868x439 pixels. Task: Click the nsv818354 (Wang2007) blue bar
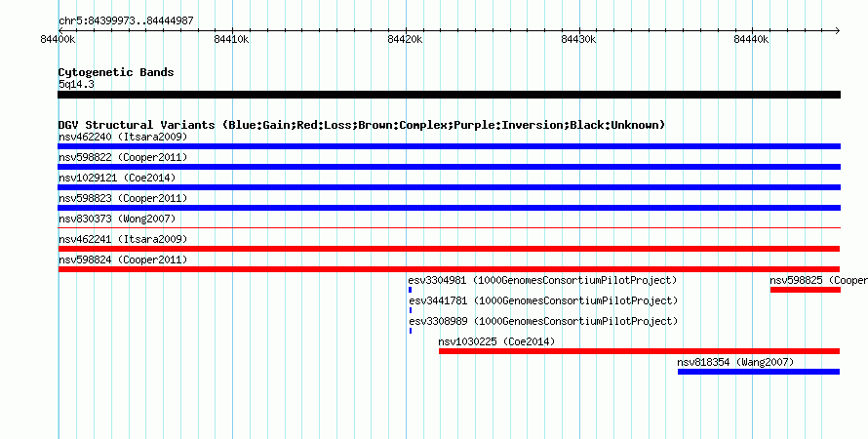759,372
